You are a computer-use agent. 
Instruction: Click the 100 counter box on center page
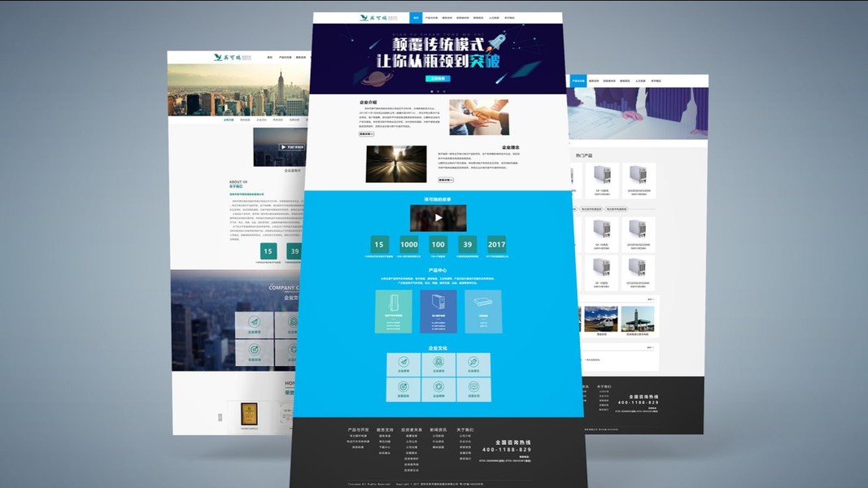coord(438,244)
